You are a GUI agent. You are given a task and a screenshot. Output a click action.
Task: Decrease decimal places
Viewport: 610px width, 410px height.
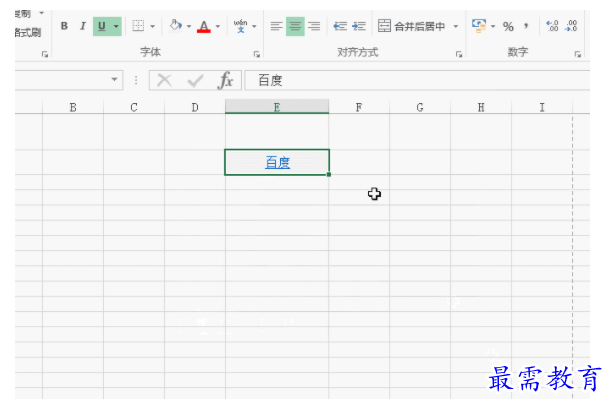click(x=571, y=26)
